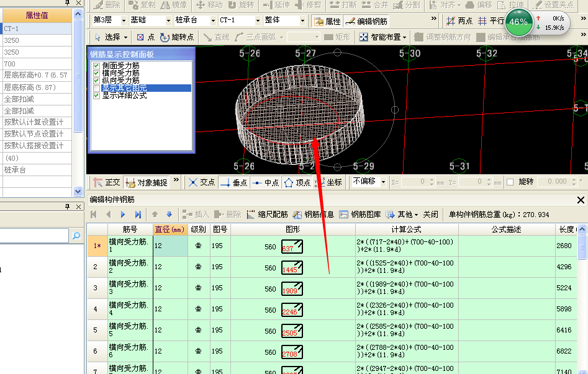Click the 直径(mm) column header
This screenshot has width=588, height=374.
pos(170,229)
